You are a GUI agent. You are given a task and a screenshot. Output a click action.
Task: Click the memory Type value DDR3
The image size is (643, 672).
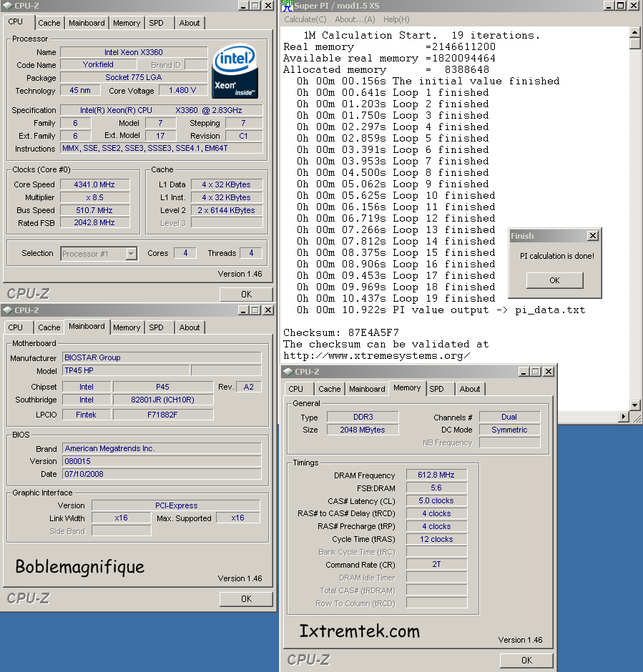pos(363,417)
